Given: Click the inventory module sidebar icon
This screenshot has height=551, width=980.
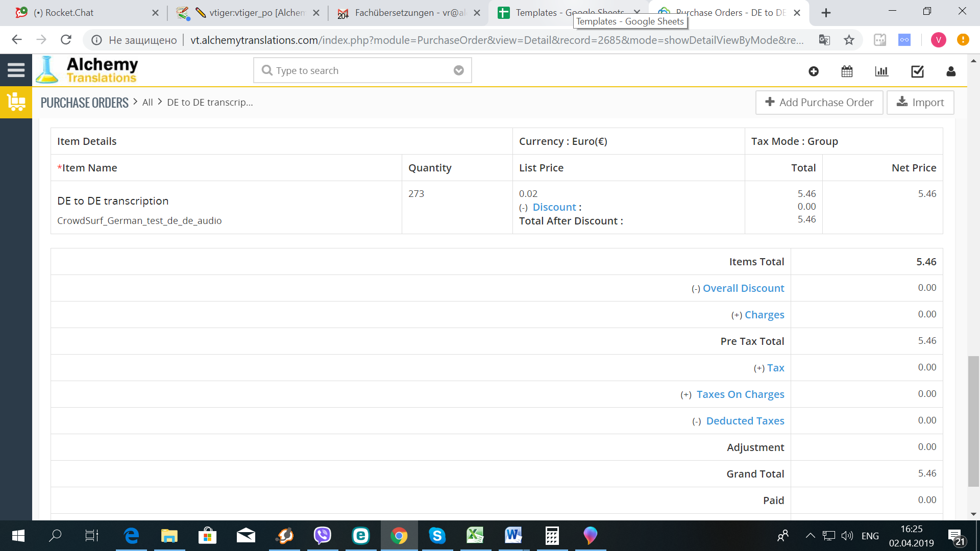Looking at the screenshot, I should pyautogui.click(x=16, y=102).
